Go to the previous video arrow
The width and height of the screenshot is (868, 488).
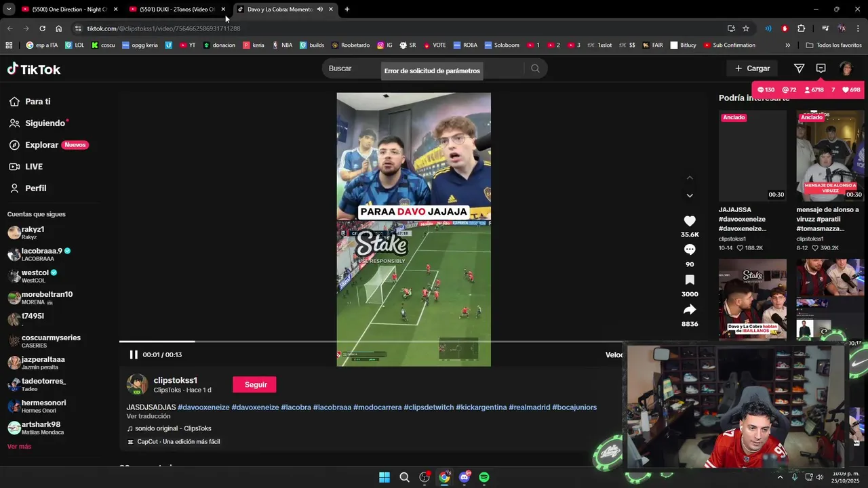(690, 178)
